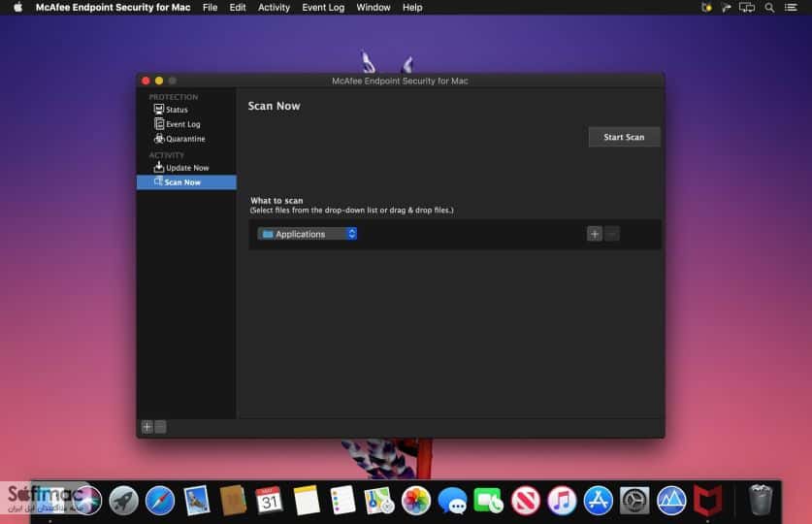
Task: Click minus button at sidebar bottom
Action: coord(160,427)
